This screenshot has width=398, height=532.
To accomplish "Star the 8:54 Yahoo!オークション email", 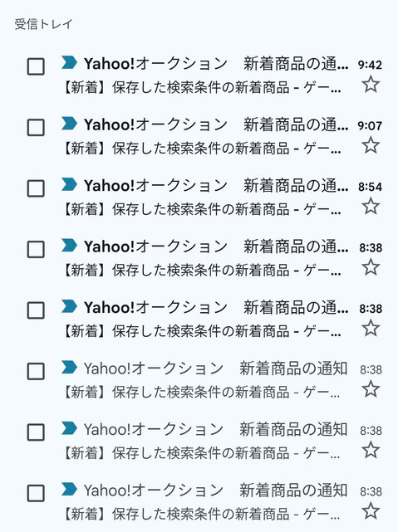I will point(371,207).
